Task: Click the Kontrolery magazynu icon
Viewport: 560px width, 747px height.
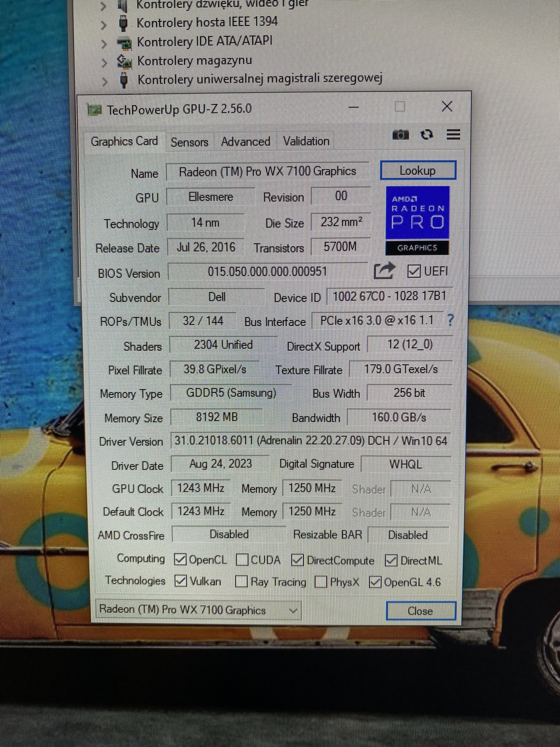Action: coord(124,61)
